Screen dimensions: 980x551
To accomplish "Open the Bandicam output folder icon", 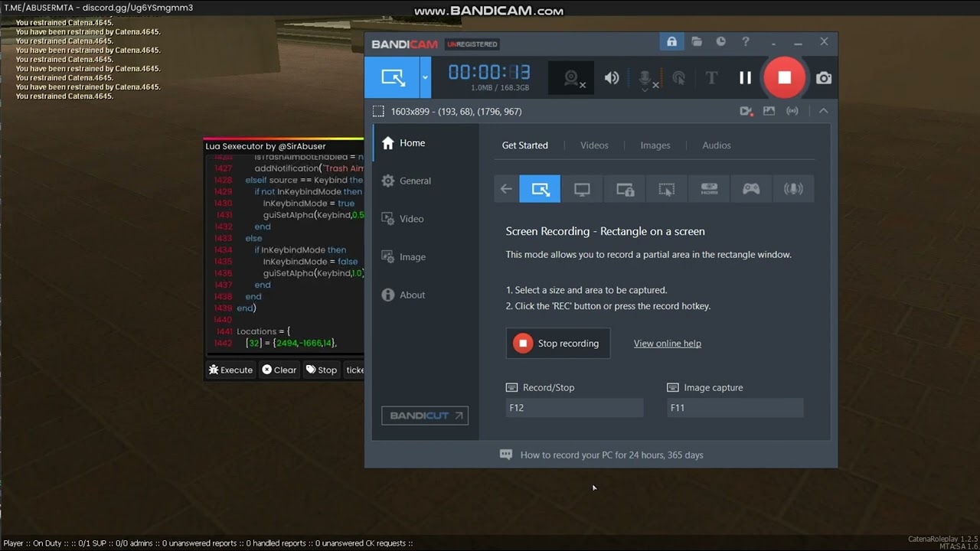I will (x=697, y=42).
